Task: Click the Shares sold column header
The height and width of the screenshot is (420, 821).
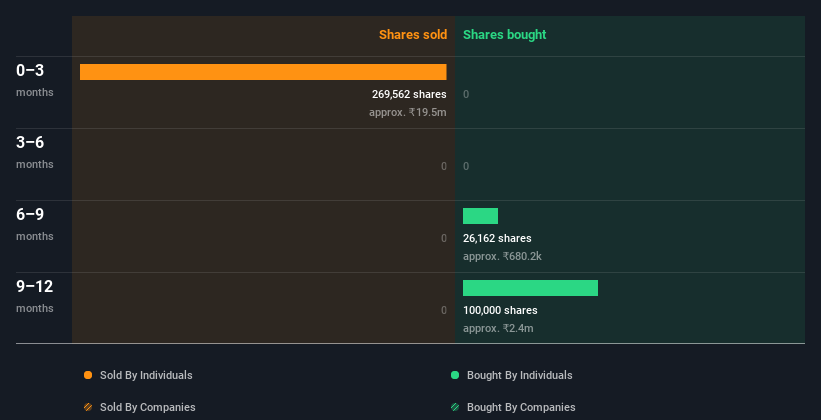Action: [413, 35]
